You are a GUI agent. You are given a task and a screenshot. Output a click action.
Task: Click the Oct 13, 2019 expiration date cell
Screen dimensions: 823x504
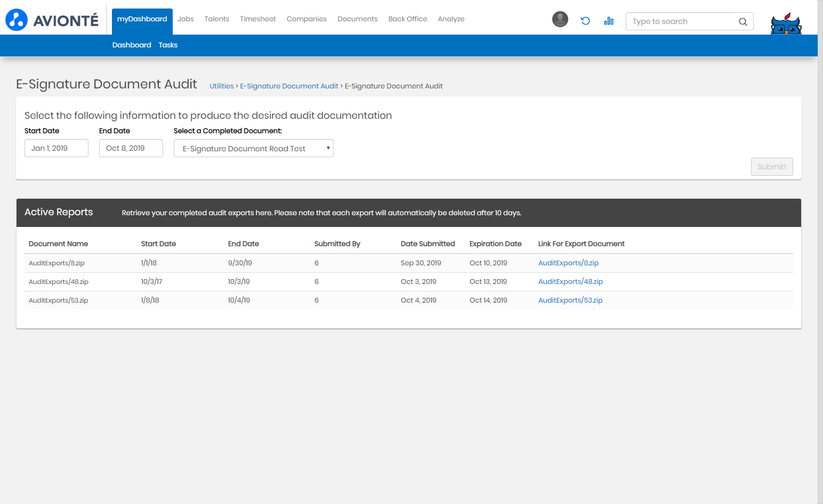[x=488, y=281]
